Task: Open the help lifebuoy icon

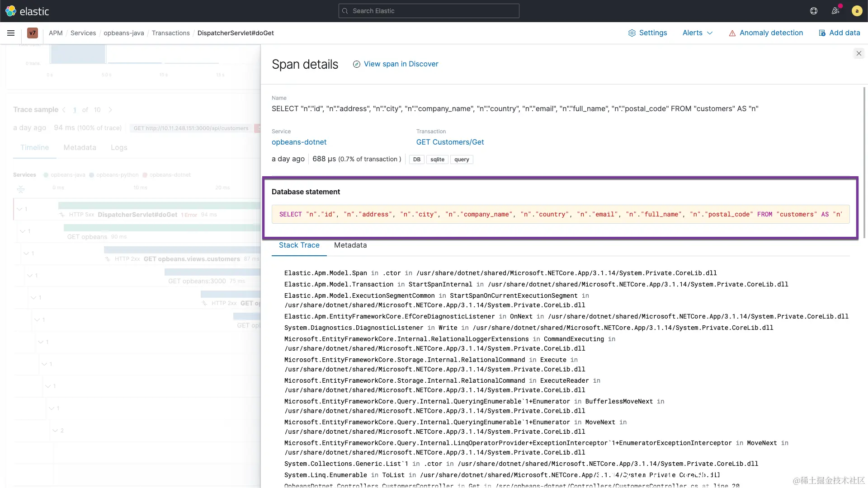Action: tap(814, 11)
